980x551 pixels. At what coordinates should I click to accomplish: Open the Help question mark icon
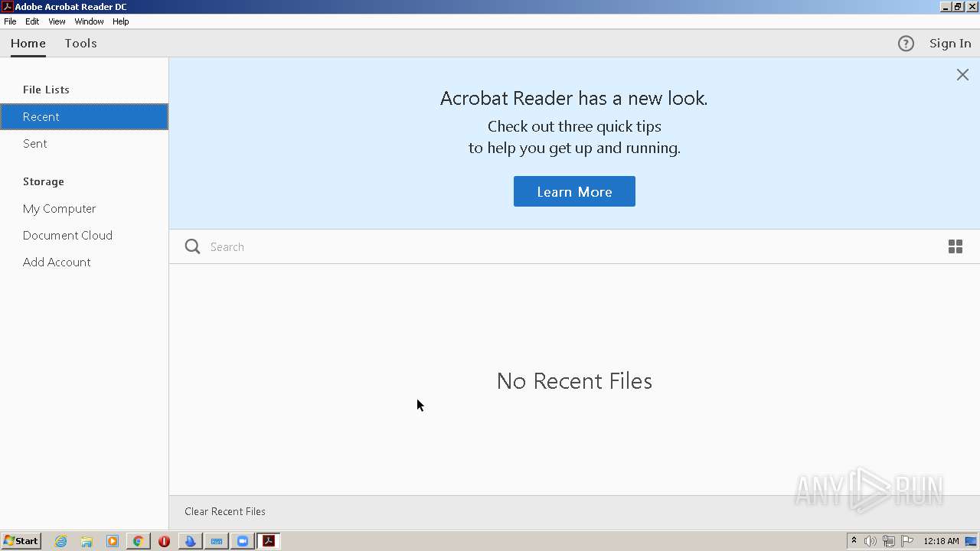click(906, 44)
